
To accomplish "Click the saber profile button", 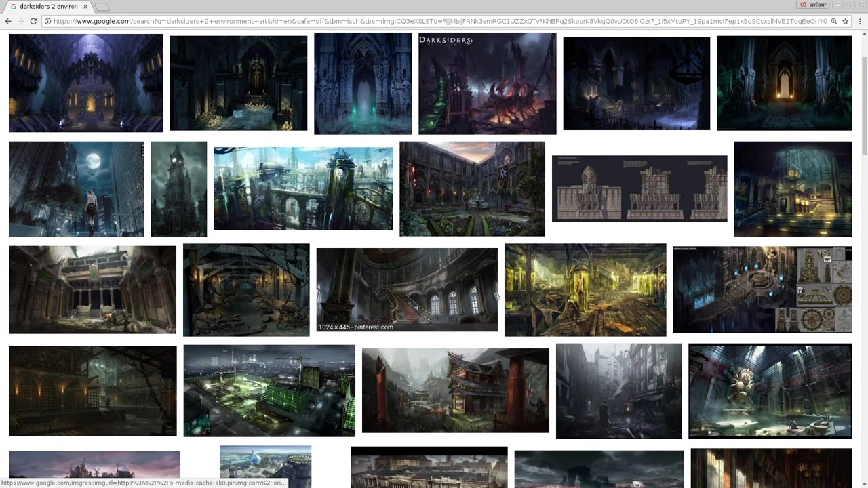I will 814,5.
